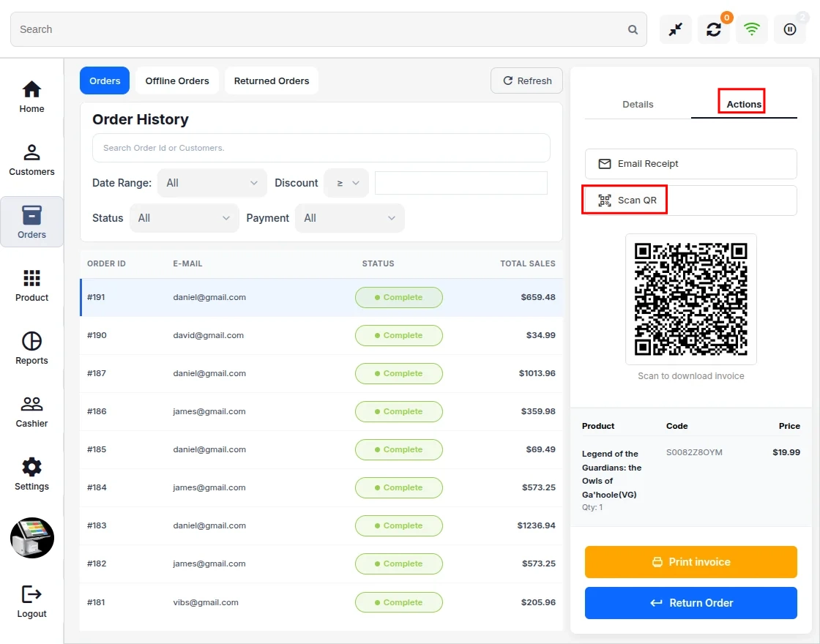Click the TOTAL SALES column header

tap(528, 263)
